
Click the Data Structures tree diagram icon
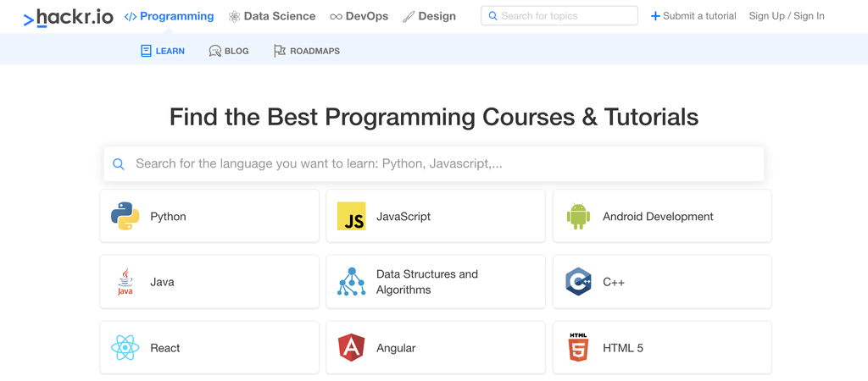pos(351,282)
